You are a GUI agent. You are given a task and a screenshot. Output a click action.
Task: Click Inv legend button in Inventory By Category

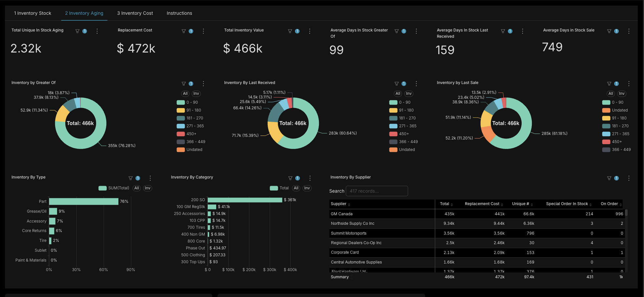pyautogui.click(x=307, y=188)
